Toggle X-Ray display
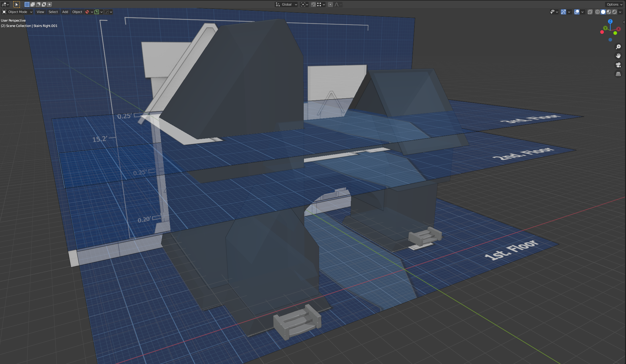The height and width of the screenshot is (364, 626). [x=590, y=12]
